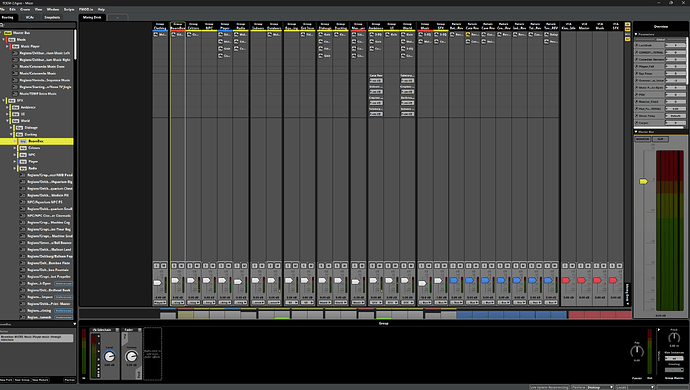This screenshot has width=690, height=390.
Task: Expand the Music Player group in the tree
Action: pyautogui.click(x=7, y=46)
